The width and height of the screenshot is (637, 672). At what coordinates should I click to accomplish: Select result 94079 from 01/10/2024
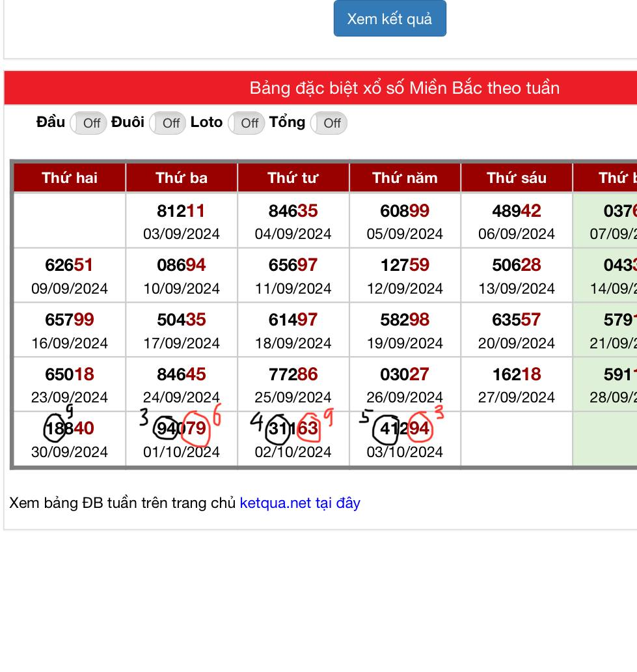(x=182, y=428)
